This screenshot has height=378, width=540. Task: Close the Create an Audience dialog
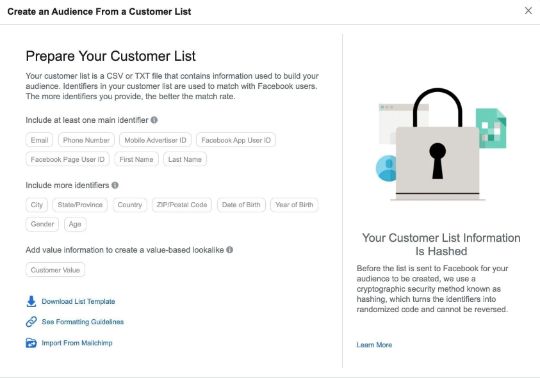click(x=528, y=11)
